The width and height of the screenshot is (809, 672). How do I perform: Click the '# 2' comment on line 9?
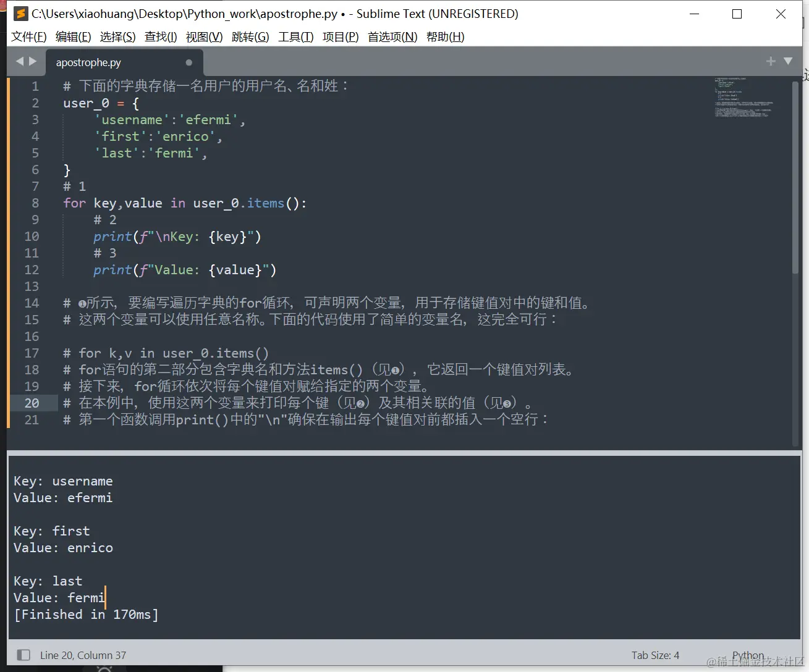[105, 220]
